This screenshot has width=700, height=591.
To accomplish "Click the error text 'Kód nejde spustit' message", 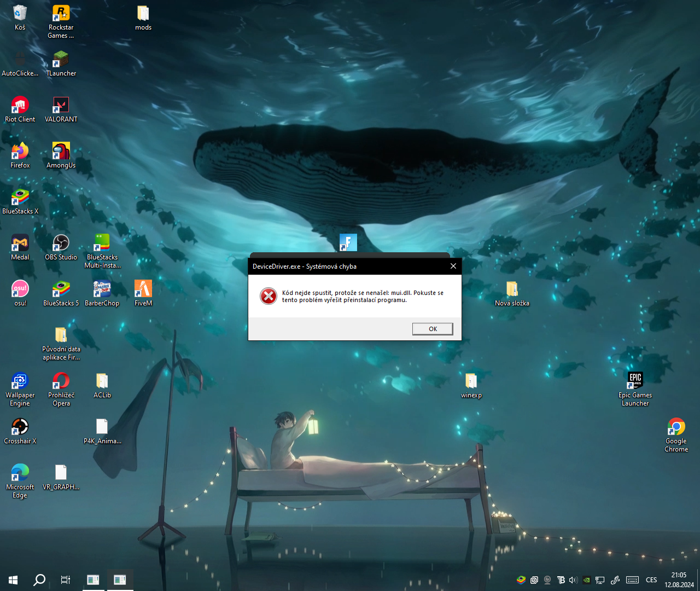I will pos(363,296).
